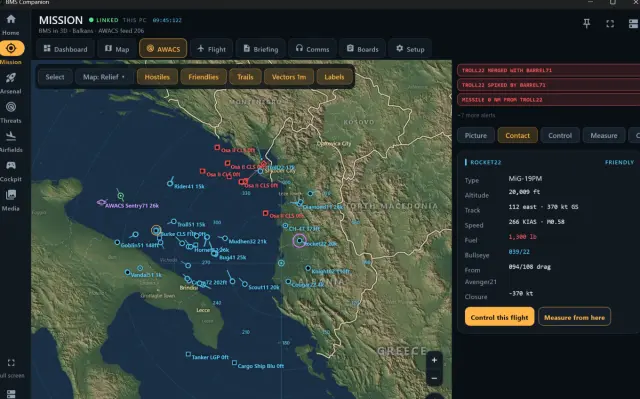Click the Fuel value 1,300 lb
This screenshot has width=640, height=399.
[522, 237]
